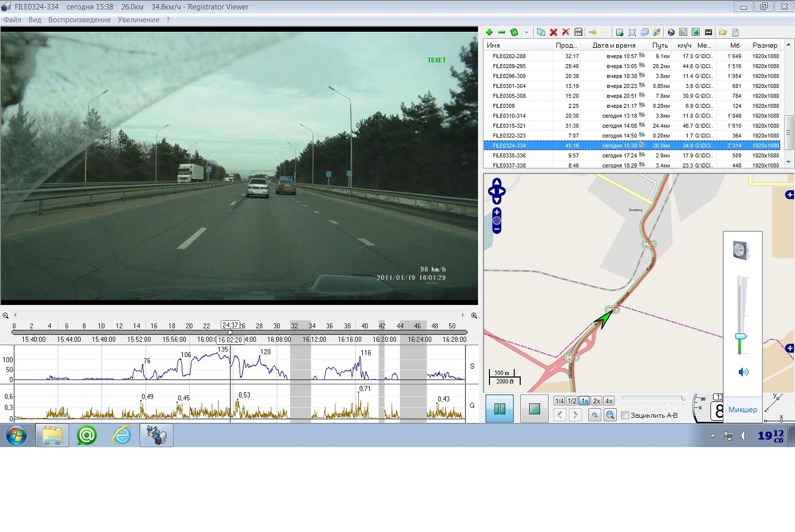
Task: Click the green refresh list icon
Action: tap(514, 32)
